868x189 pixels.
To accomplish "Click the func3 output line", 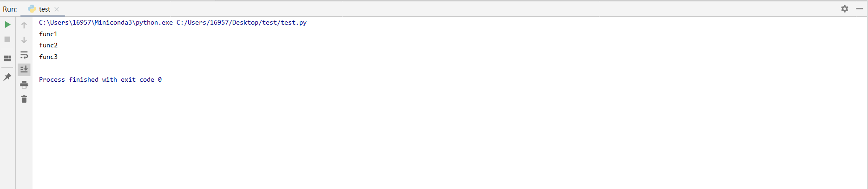I will point(48,57).
